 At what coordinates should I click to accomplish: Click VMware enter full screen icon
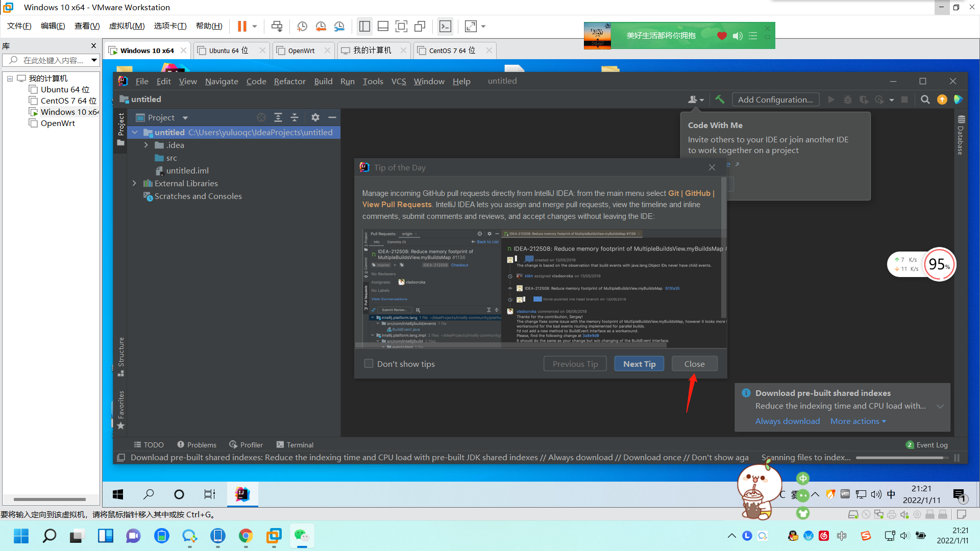point(402,26)
